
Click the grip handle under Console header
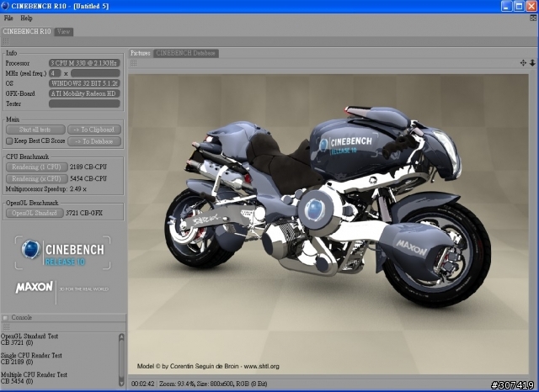pos(6,327)
